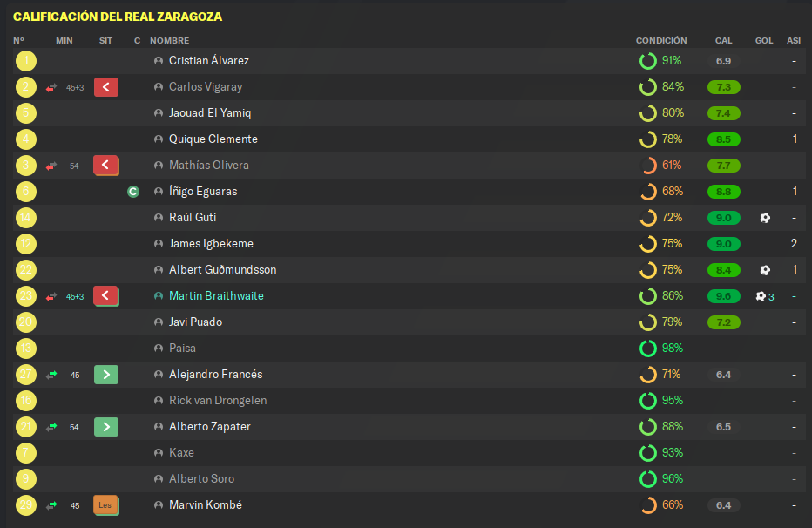Sort by the CAL rating column header
This screenshot has width=812, height=528.
point(723,40)
